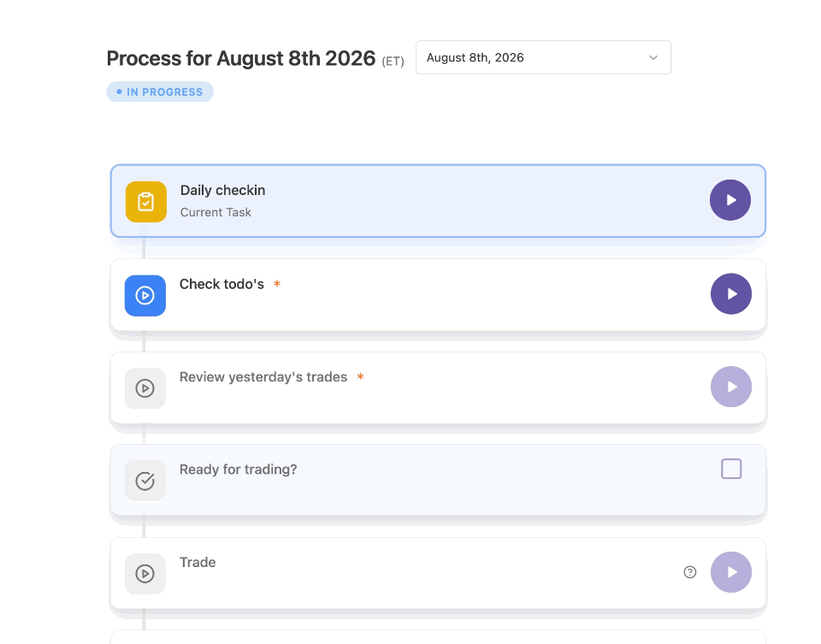Screen dimensions: 821x644
Task: Click the orange asterisk next to Review yesterday's trades
Action: tap(360, 376)
